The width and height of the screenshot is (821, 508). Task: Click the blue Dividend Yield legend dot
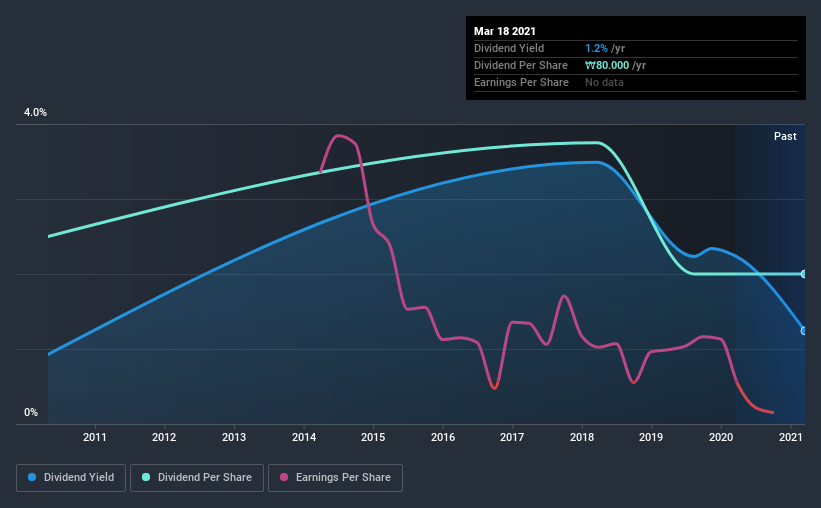click(x=32, y=477)
